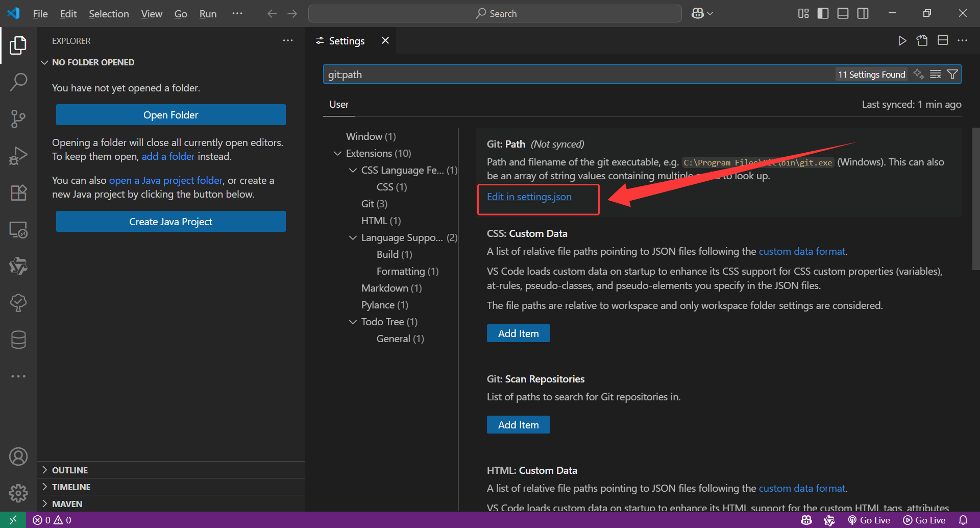
Task: Expand the OUTLINE section
Action: (x=44, y=470)
